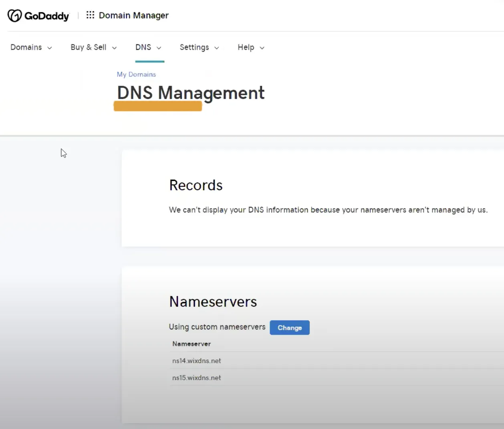This screenshot has height=429, width=504.
Task: Select the ns14.wixdns.net nameserver row
Action: (x=337, y=361)
